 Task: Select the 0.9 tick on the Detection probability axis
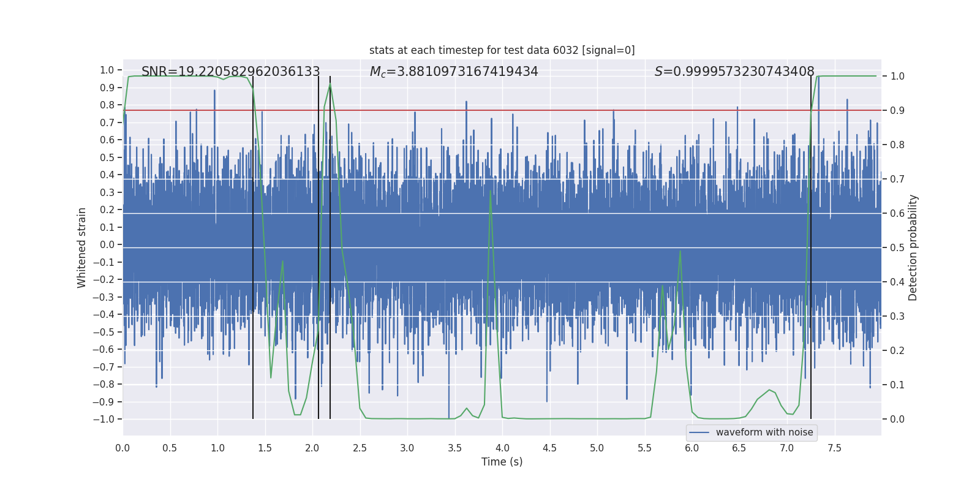897,110
